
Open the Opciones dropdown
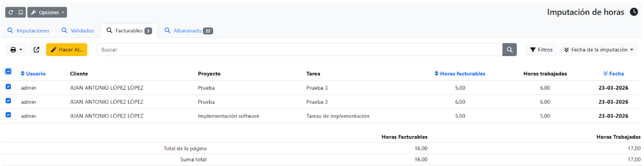[x=47, y=12]
